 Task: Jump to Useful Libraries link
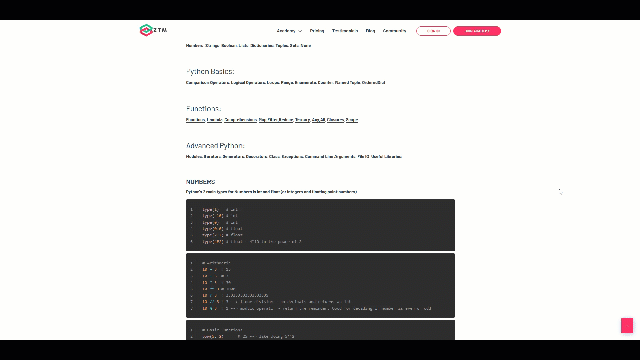(x=386, y=157)
